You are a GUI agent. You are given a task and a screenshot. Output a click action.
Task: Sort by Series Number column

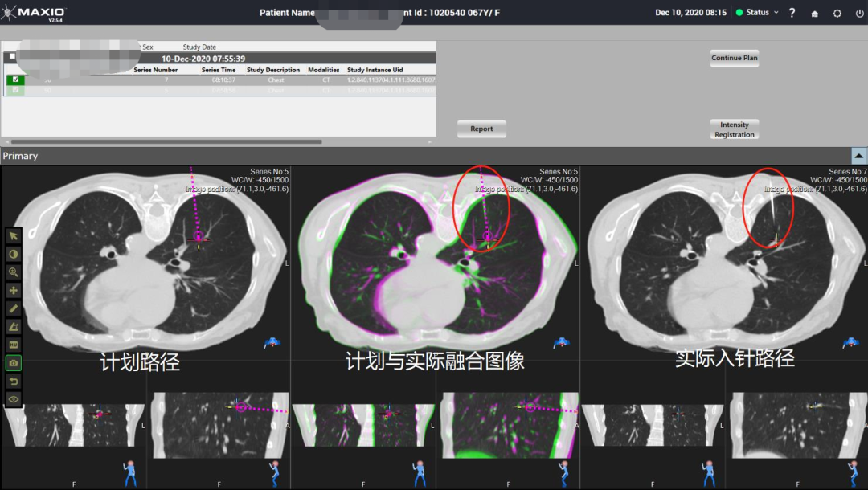point(156,70)
